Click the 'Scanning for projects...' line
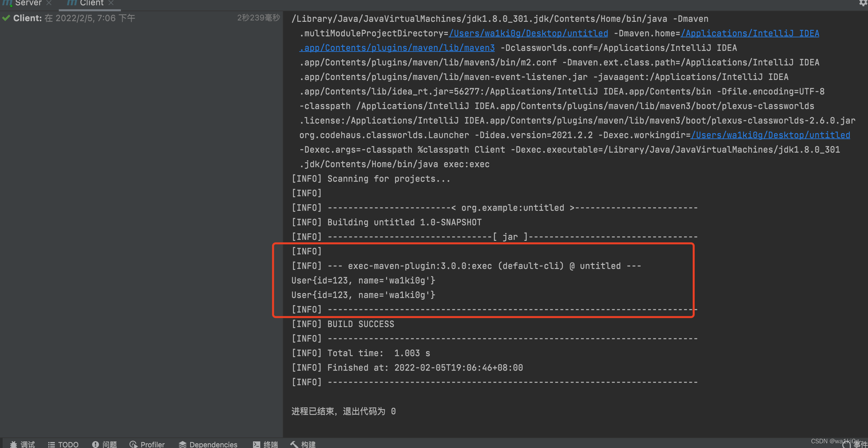This screenshot has width=868, height=448. pyautogui.click(x=371, y=179)
